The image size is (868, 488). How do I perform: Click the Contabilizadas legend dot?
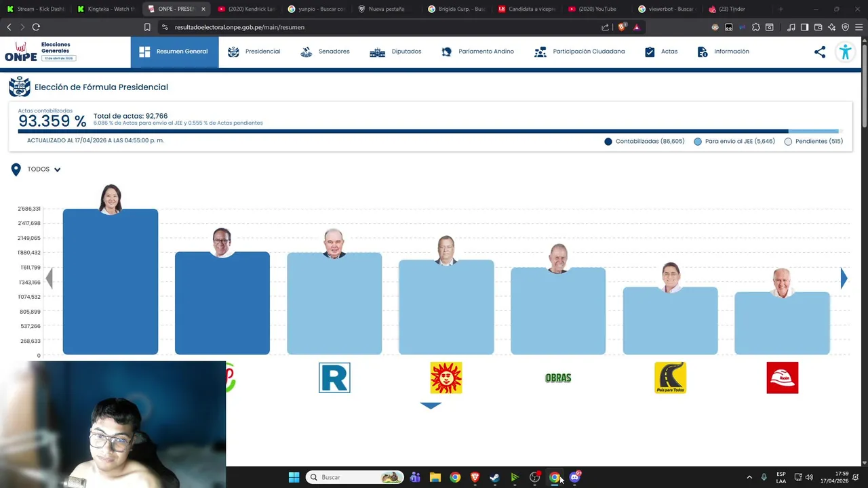tap(608, 142)
